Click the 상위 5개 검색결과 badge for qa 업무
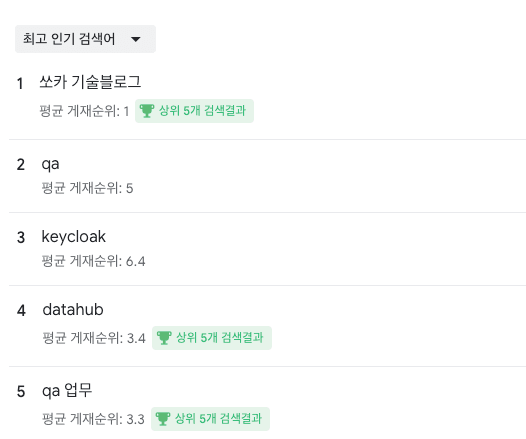526x439 pixels. pos(210,419)
